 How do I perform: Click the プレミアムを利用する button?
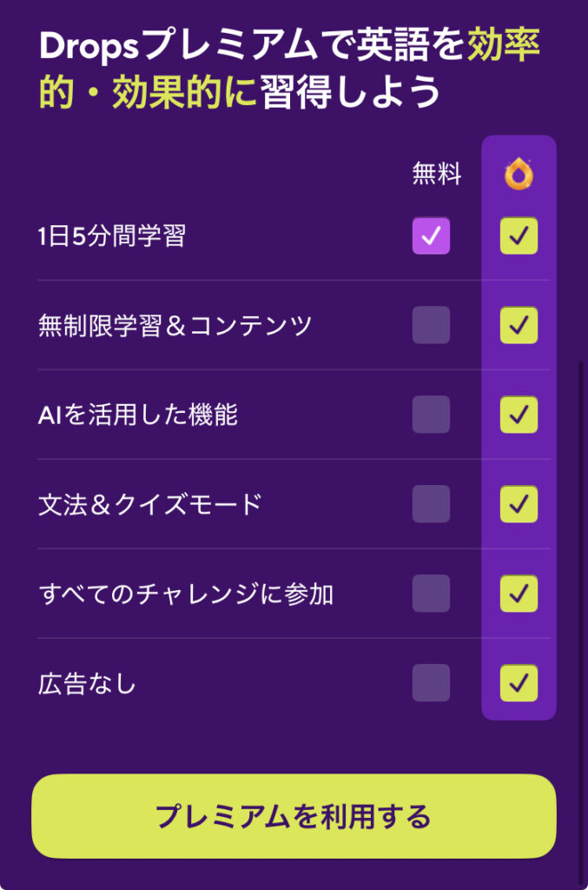coord(294,815)
